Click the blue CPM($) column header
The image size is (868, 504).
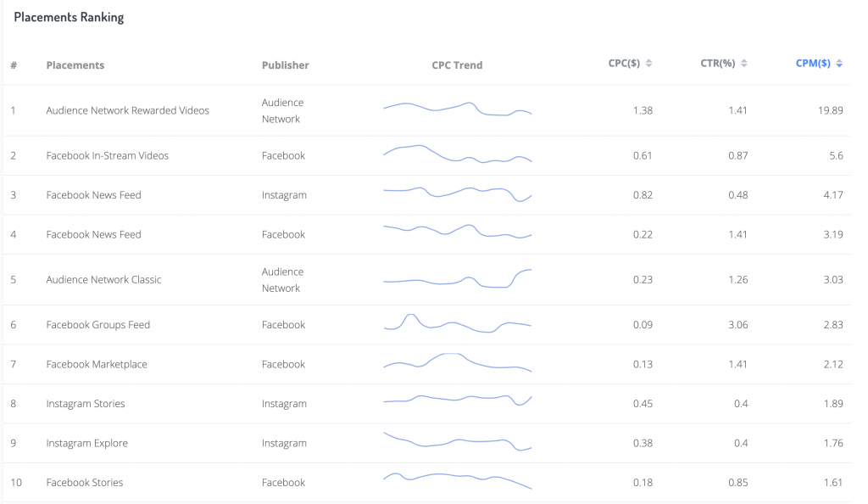pyautogui.click(x=813, y=63)
